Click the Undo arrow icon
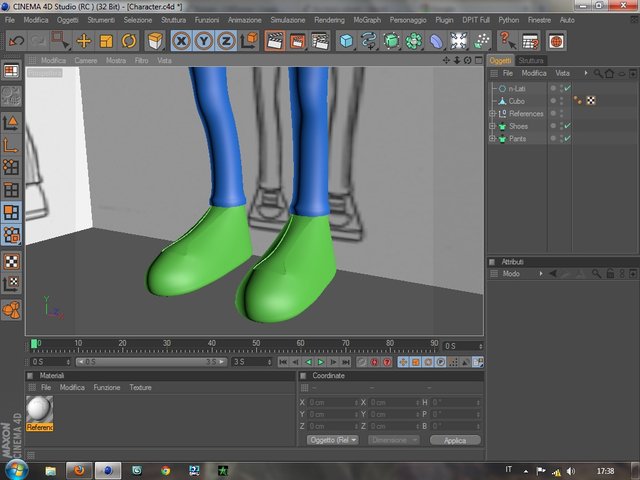This screenshot has height=480, width=640. pos(16,41)
